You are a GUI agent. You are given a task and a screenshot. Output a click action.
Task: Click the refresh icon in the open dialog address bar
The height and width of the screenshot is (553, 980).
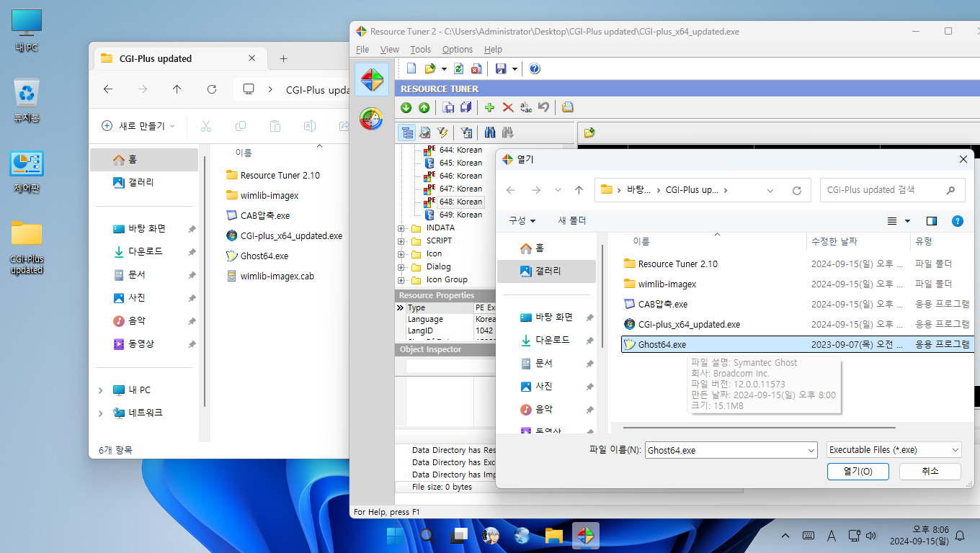(797, 191)
